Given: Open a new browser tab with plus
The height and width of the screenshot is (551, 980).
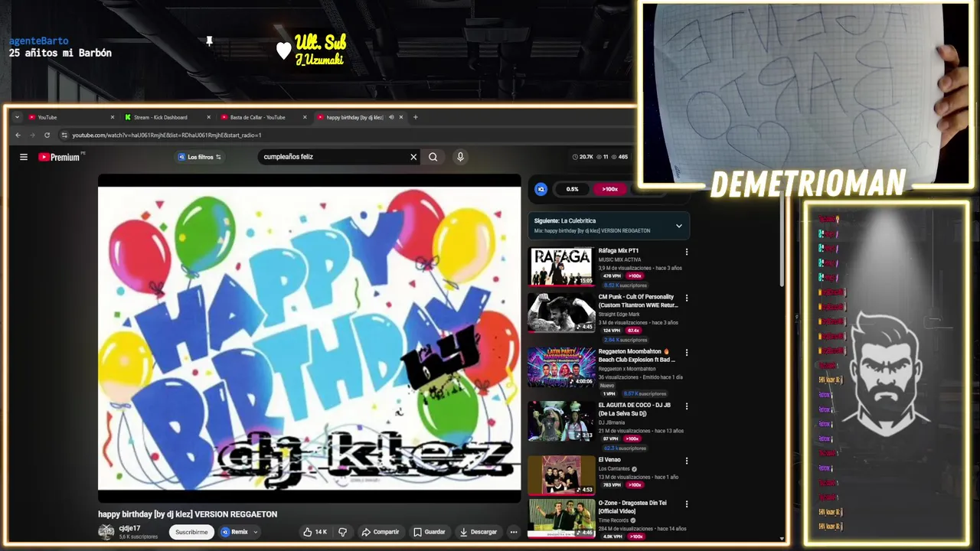Looking at the screenshot, I should [x=416, y=117].
